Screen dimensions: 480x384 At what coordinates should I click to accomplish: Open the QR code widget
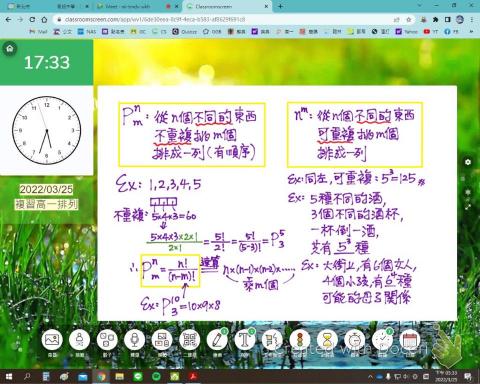tap(190, 340)
